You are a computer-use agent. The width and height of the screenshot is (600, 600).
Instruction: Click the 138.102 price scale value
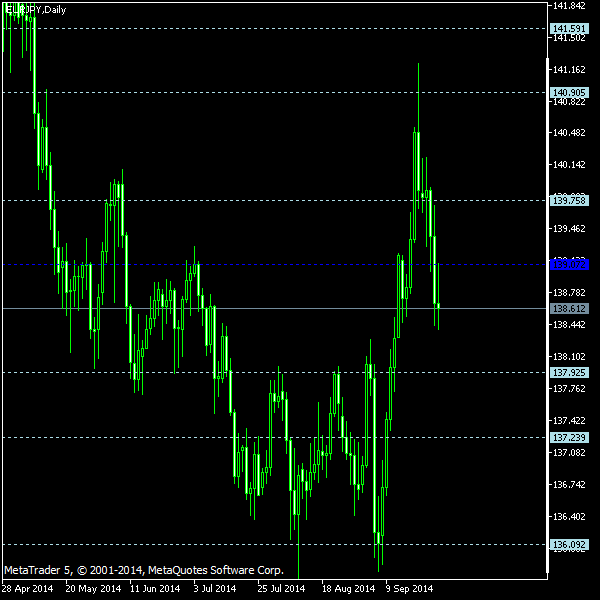tap(569, 357)
